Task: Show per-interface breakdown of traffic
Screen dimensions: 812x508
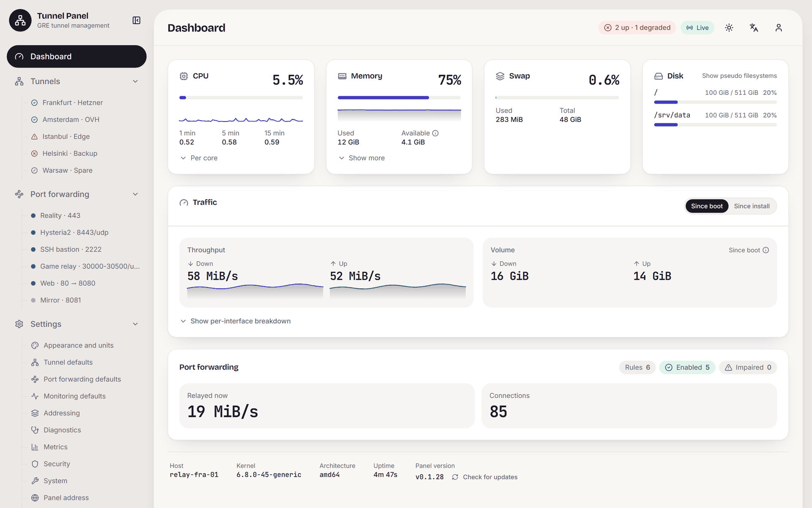Action: (236, 321)
